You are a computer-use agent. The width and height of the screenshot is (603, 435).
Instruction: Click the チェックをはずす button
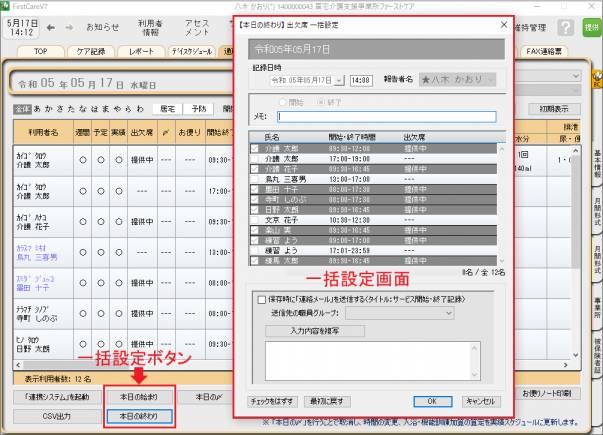pyautogui.click(x=272, y=400)
